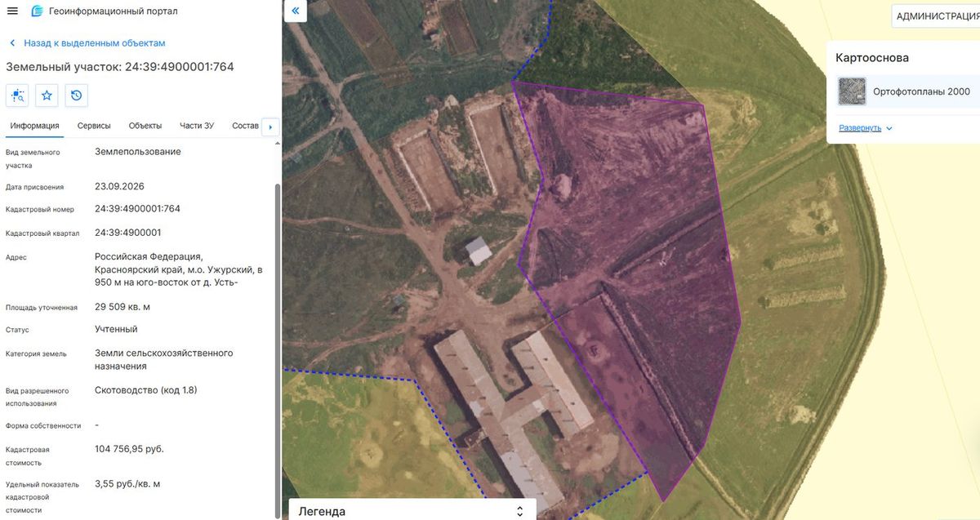
Task: Switch to the Состав tab
Action: tap(245, 126)
